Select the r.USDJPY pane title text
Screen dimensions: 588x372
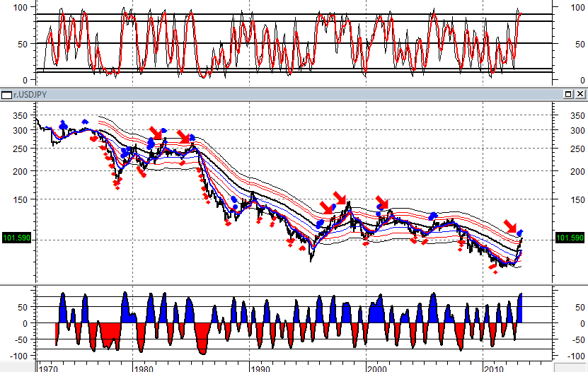tap(30, 95)
